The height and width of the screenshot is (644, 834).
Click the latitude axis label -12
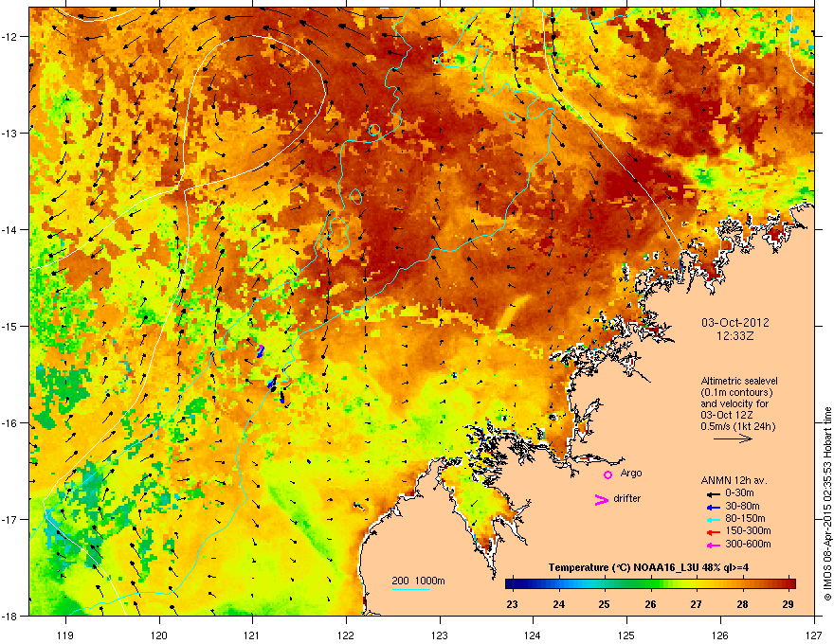click(x=9, y=36)
